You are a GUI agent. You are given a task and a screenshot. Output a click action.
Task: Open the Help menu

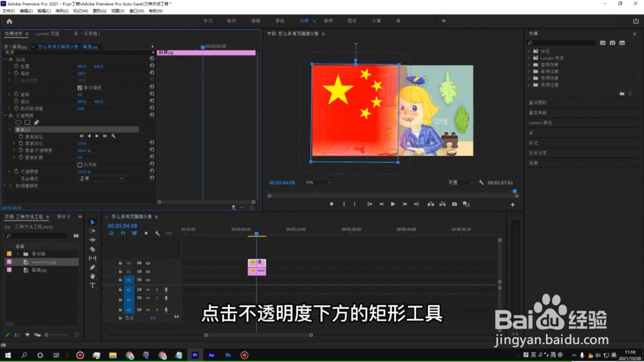156,11
